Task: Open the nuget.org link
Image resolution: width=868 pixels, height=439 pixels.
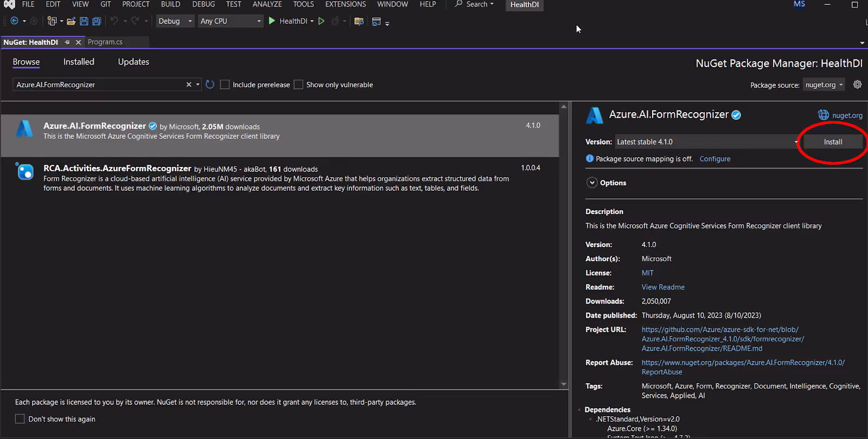Action: point(847,115)
